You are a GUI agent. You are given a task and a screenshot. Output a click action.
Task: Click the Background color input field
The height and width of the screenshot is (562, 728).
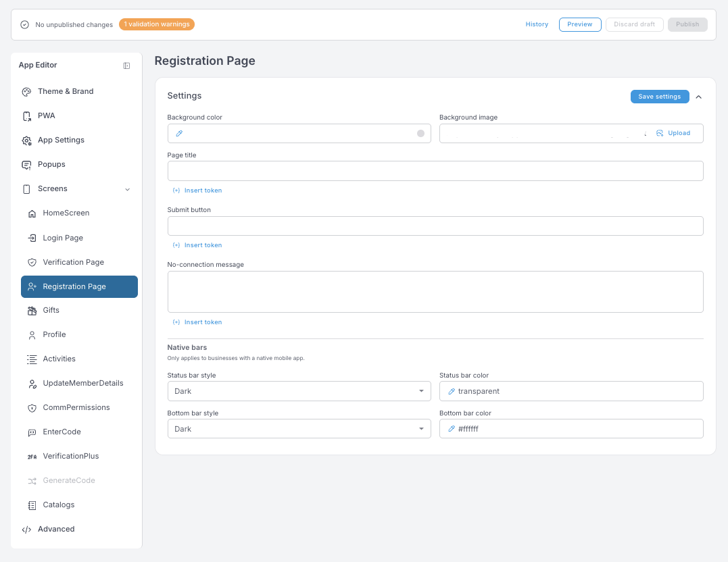[x=299, y=134]
